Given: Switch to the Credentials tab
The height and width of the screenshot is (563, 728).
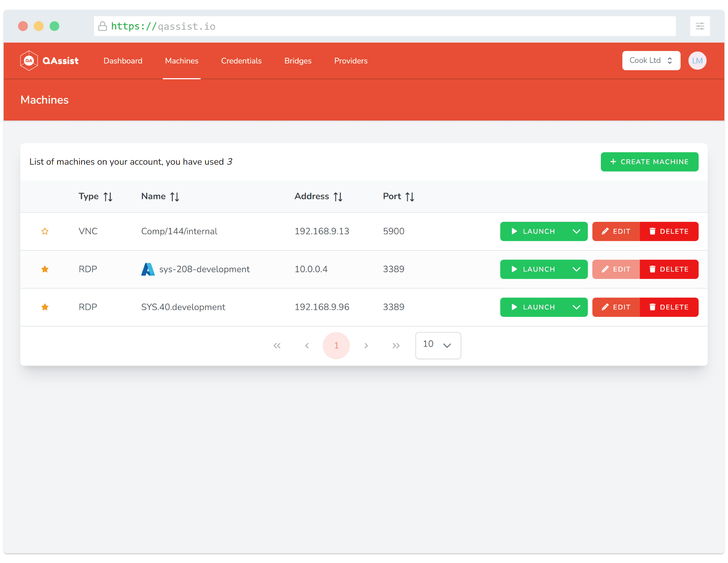Looking at the screenshot, I should 241,61.
